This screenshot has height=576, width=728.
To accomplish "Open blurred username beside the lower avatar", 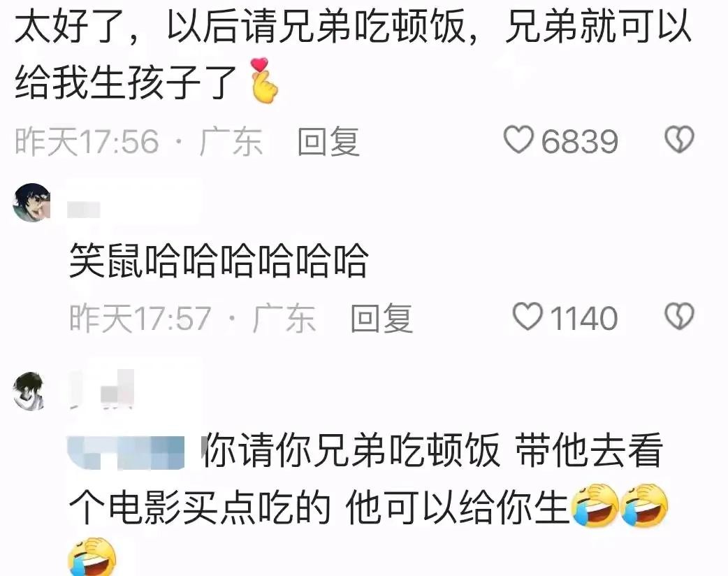I will tap(102, 389).
